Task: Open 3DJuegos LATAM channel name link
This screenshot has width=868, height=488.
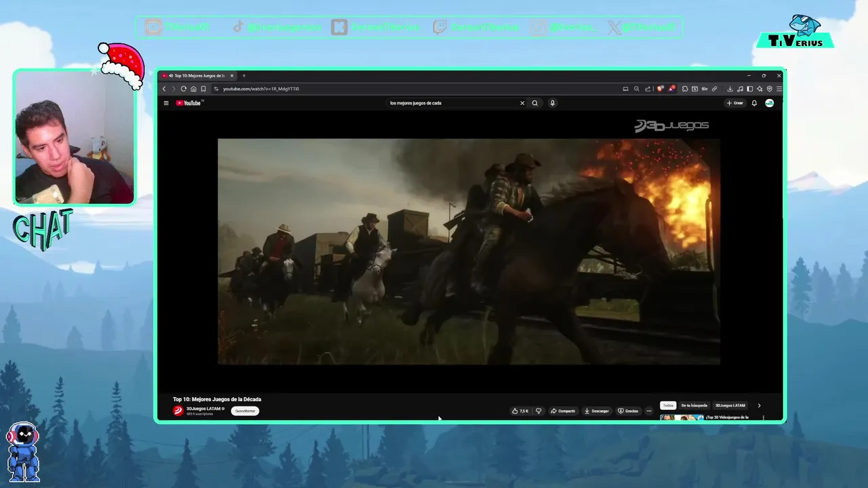Action: [x=203, y=409]
